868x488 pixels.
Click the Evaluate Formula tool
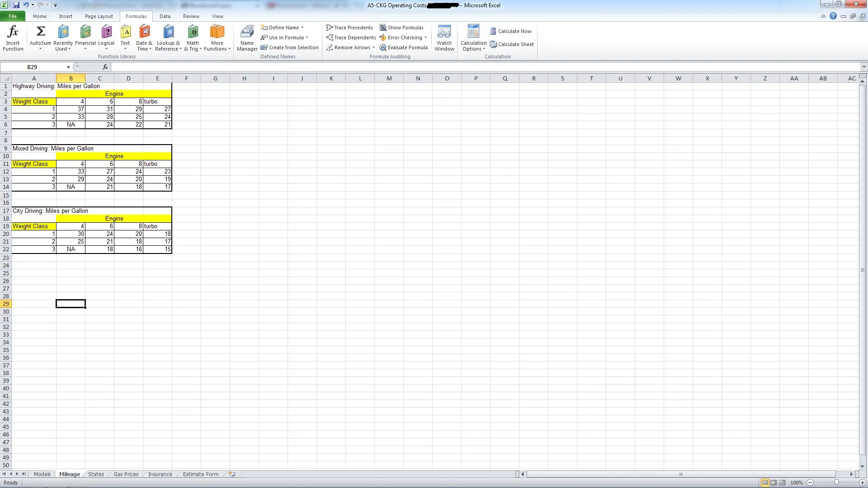(x=403, y=47)
